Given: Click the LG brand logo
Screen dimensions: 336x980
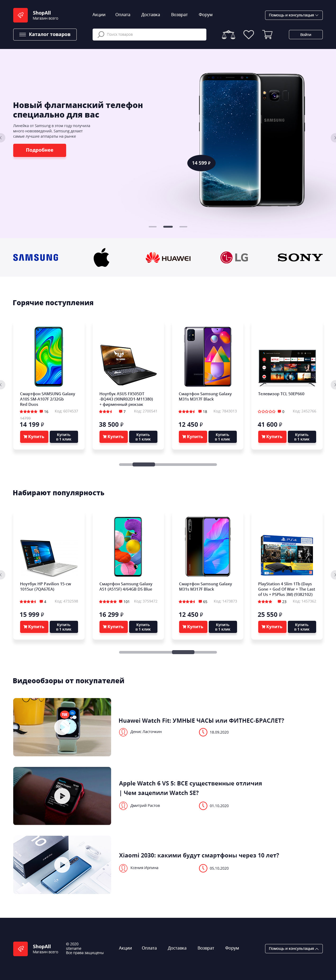Looking at the screenshot, I should [234, 258].
